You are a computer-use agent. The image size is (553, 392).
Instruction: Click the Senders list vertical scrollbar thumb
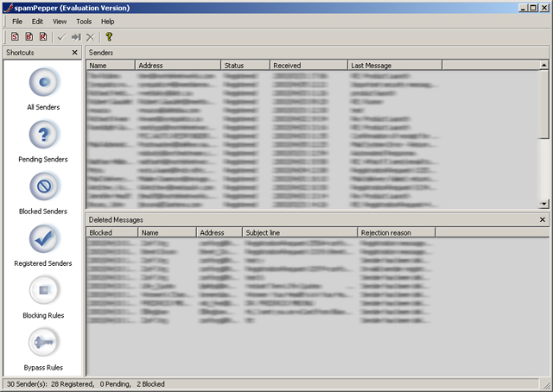[544, 104]
